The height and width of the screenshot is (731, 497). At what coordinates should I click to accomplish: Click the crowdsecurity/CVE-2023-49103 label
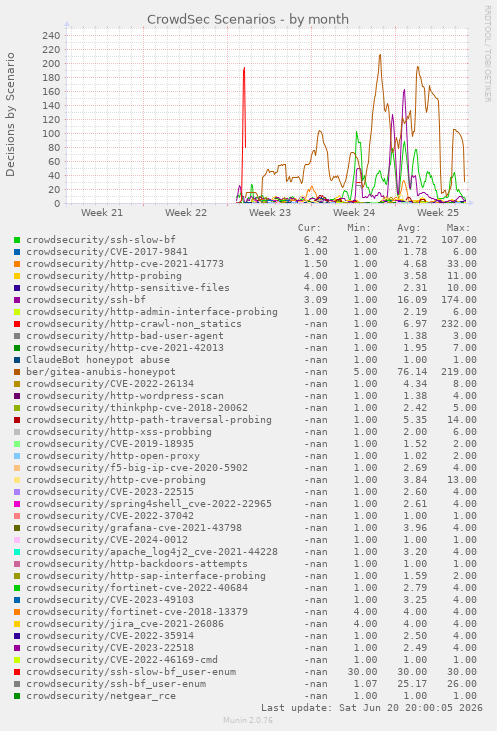(x=110, y=600)
